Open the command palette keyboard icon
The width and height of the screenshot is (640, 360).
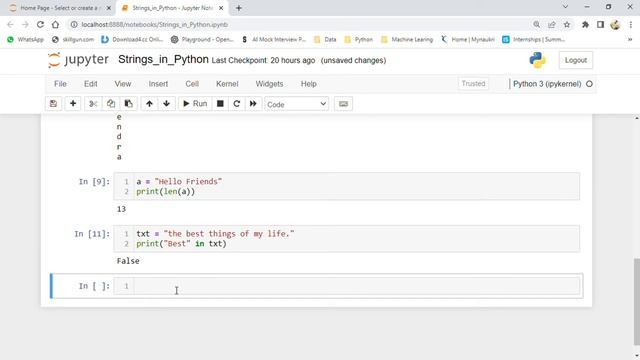(343, 104)
